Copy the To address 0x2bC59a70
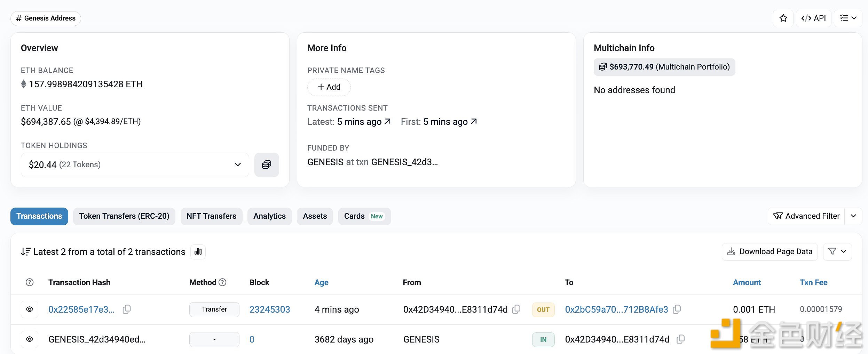This screenshot has height=354, width=868. 677,309
